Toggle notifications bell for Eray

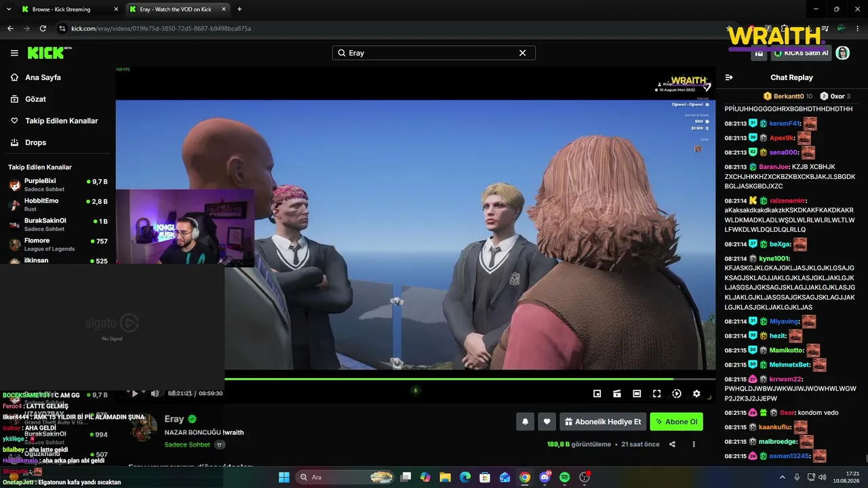(525, 422)
